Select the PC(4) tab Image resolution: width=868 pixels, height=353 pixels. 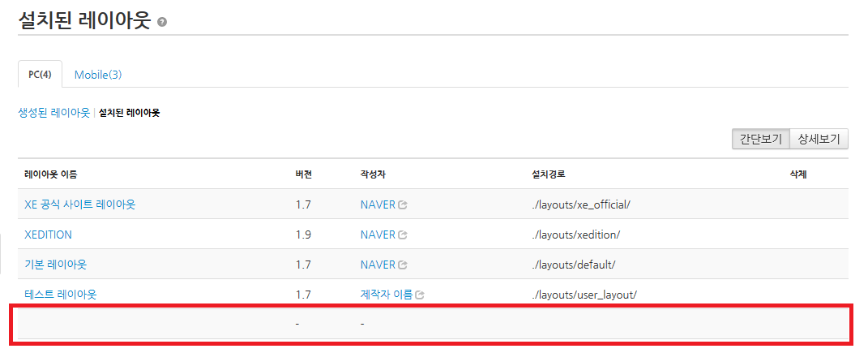coord(40,75)
